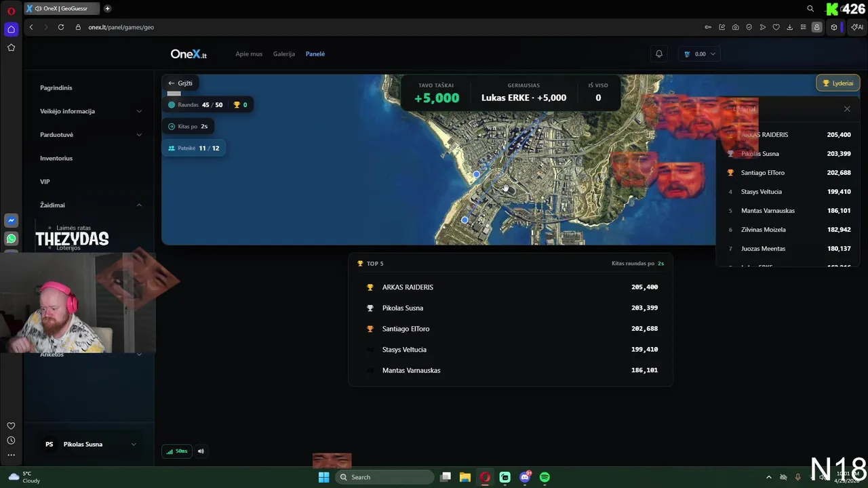The image size is (868, 488).
Task: Expand Veikėjo informacija section
Action: [x=91, y=111]
